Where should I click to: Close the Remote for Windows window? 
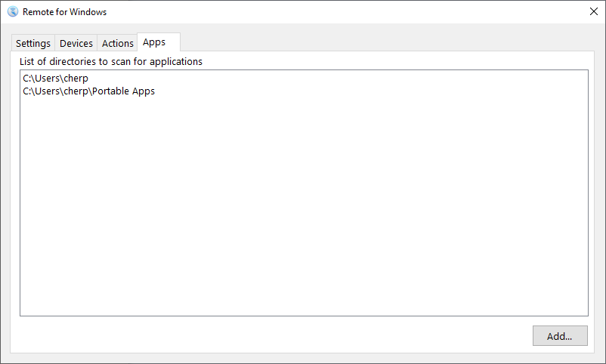tap(593, 12)
